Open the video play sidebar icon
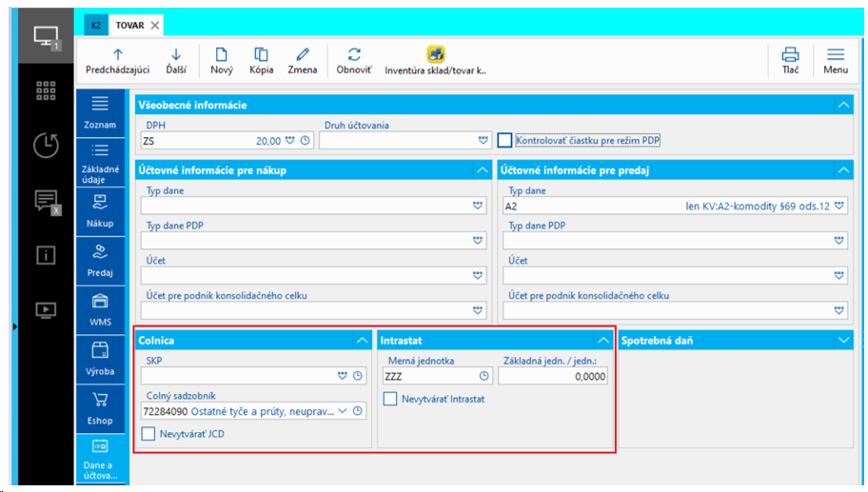Image resolution: width=868 pixels, height=492 pixels. click(x=46, y=309)
